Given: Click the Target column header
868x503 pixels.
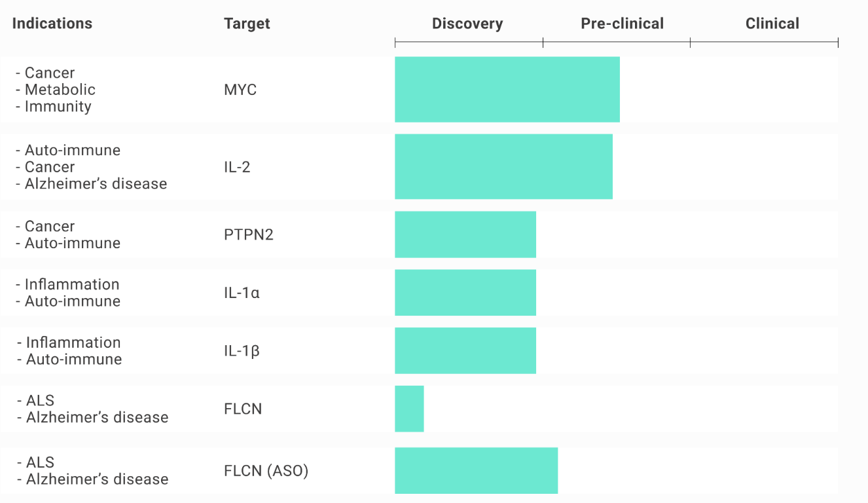Looking at the screenshot, I should 247,24.
